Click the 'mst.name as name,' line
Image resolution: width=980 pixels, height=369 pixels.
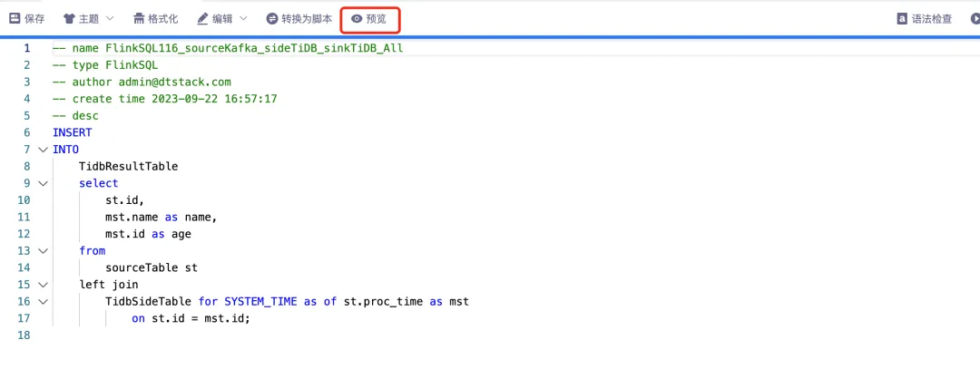(x=162, y=217)
